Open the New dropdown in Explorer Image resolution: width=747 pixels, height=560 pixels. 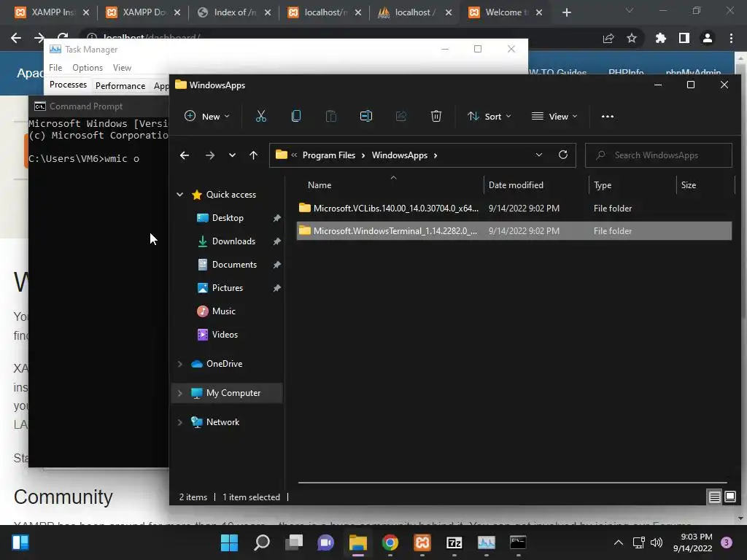coord(207,116)
